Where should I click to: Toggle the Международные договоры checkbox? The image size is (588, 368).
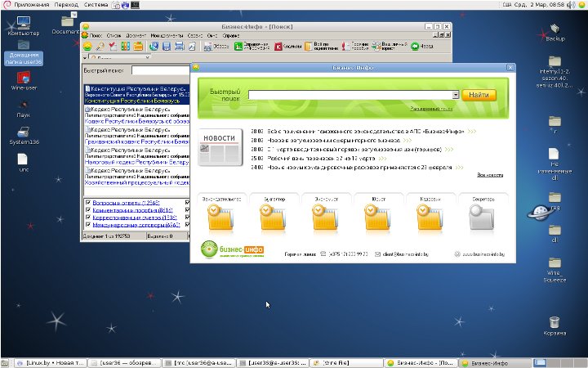pos(88,227)
